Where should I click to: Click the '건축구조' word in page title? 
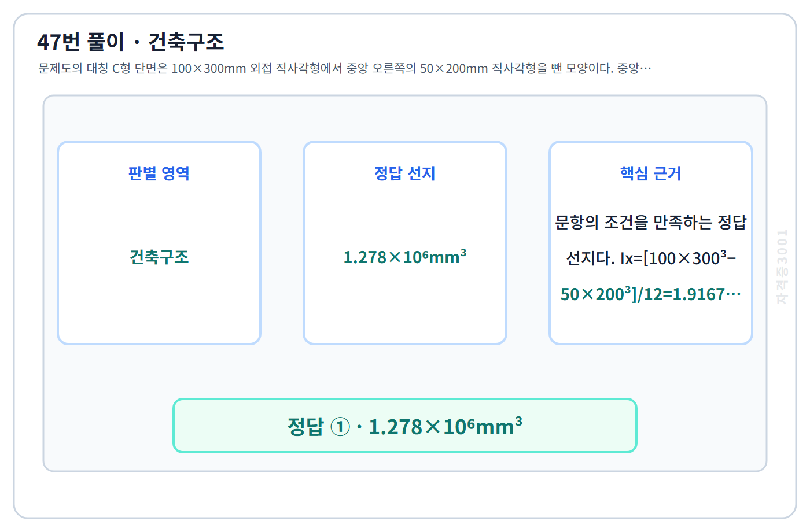point(186,42)
